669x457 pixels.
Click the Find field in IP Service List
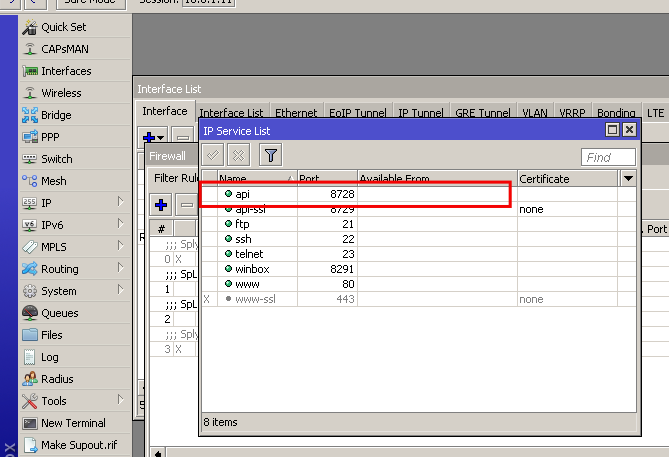[608, 157]
